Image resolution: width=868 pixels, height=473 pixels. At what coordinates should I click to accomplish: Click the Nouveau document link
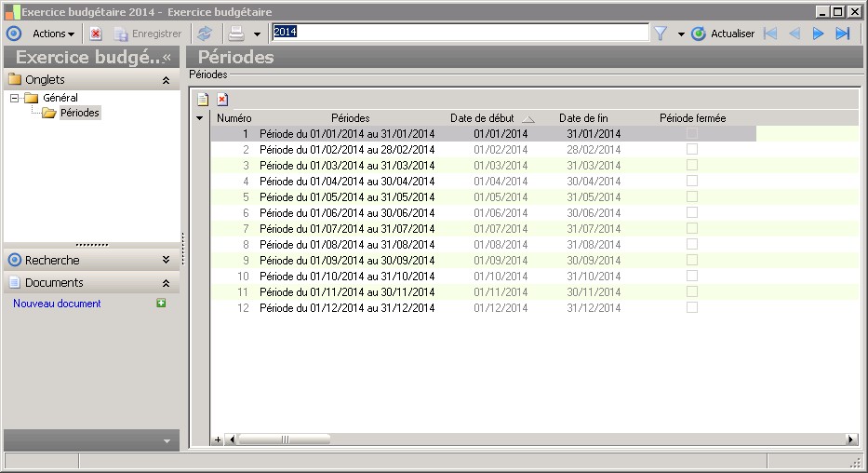tap(57, 304)
